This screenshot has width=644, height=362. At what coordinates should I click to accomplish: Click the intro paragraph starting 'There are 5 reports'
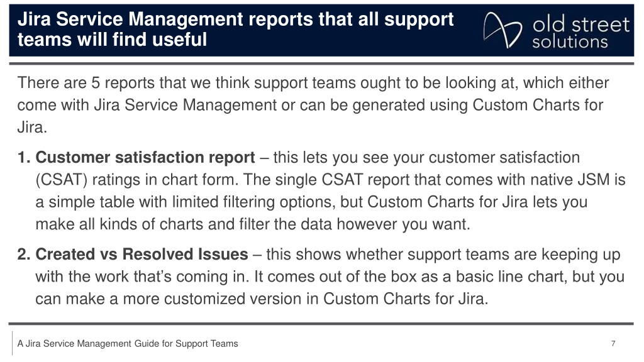(x=313, y=105)
